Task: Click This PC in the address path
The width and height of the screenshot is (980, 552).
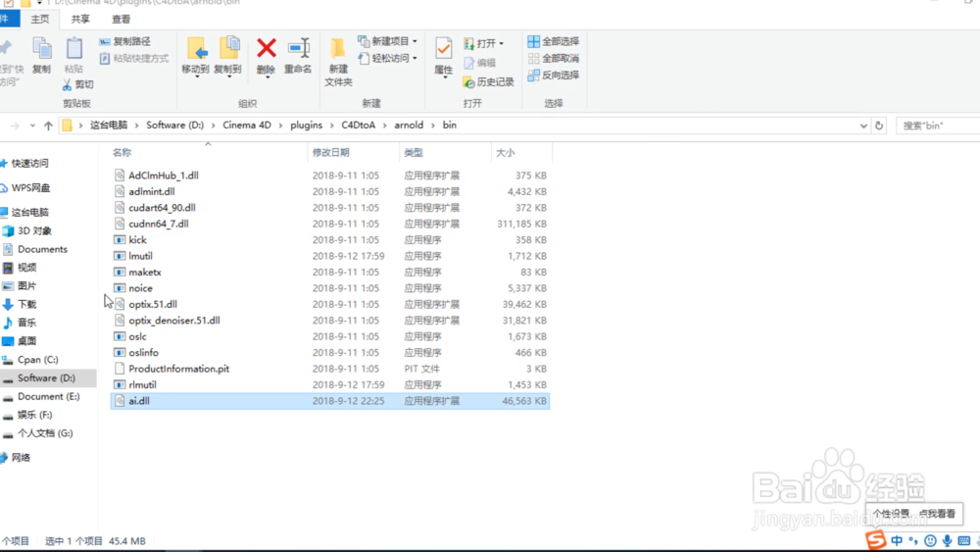Action: (108, 125)
